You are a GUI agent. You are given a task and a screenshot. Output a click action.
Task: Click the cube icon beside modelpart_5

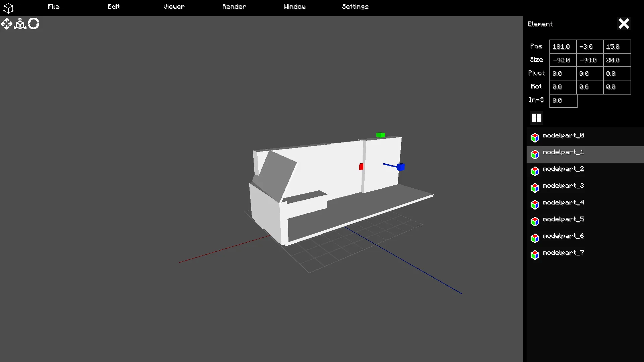(x=535, y=221)
